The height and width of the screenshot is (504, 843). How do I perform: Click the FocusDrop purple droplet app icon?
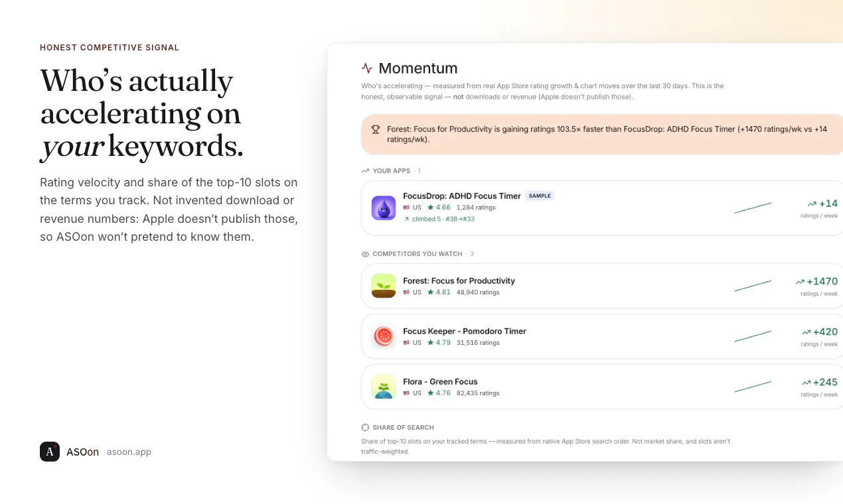pos(384,208)
